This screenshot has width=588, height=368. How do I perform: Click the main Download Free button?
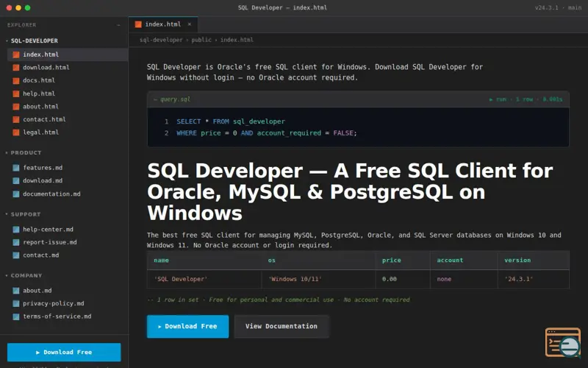tap(187, 326)
